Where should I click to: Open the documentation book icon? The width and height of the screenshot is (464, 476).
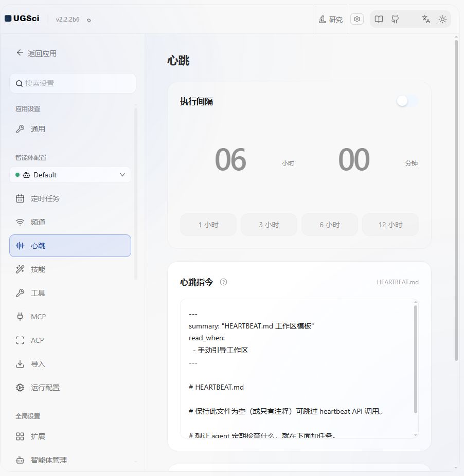click(379, 20)
